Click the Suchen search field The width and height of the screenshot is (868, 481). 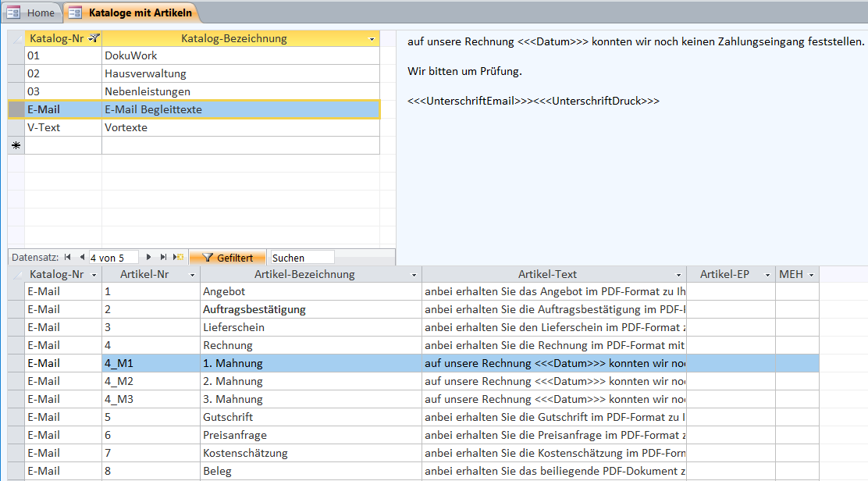coord(301,257)
